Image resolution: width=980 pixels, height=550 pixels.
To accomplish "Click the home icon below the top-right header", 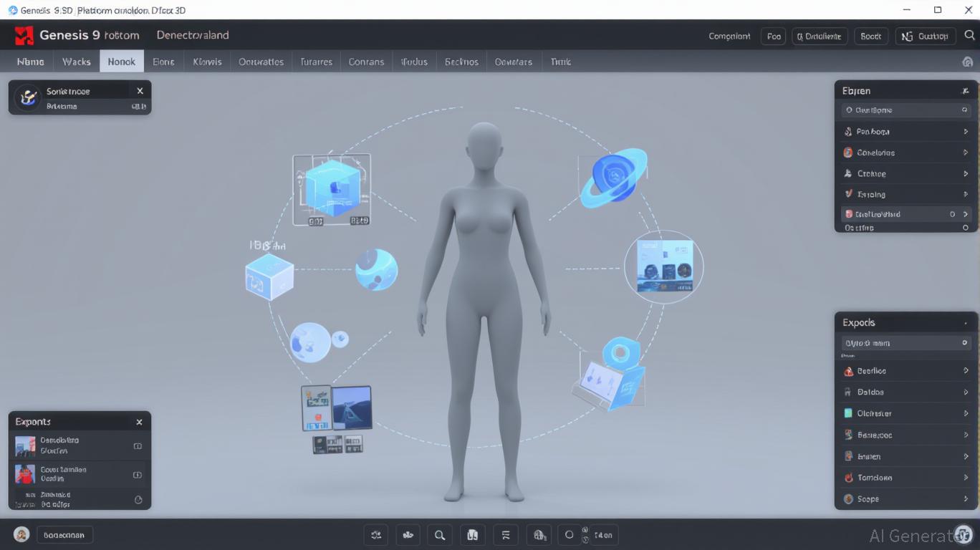I will [967, 62].
